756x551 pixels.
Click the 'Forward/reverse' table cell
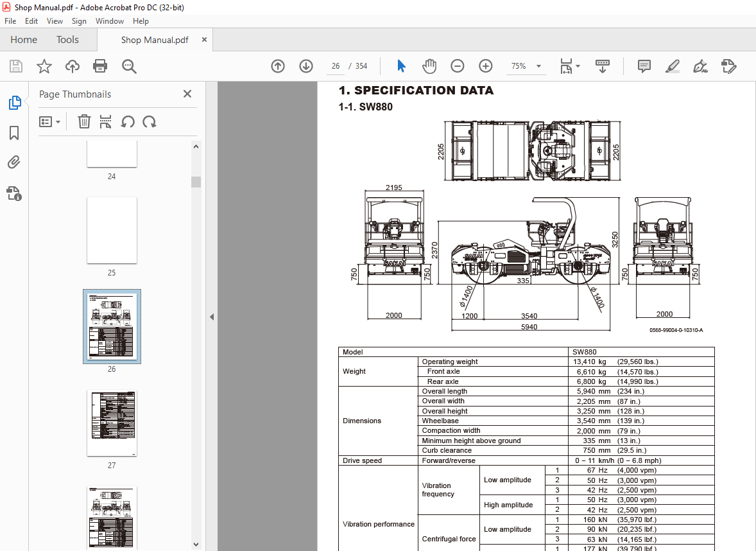point(493,460)
